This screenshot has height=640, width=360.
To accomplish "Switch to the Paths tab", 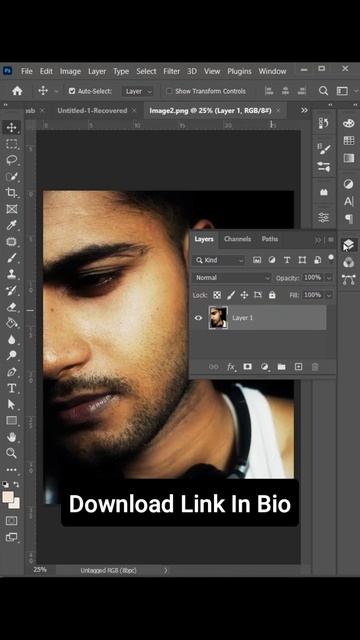I will click(x=270, y=239).
